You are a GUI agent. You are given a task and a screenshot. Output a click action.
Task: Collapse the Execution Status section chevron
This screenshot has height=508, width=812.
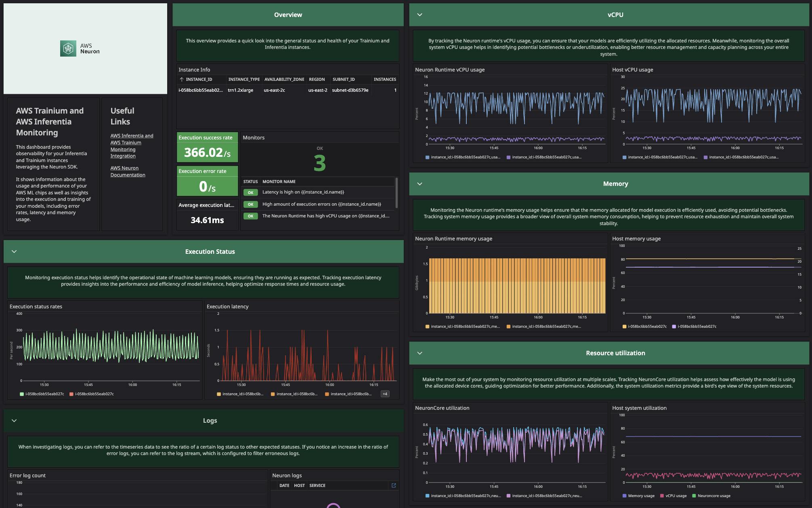coord(14,251)
